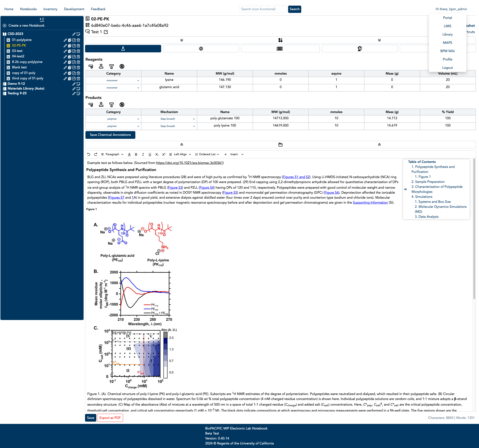Click the robot arm icon tab
Screen dimensions: 479x448
(359, 49)
